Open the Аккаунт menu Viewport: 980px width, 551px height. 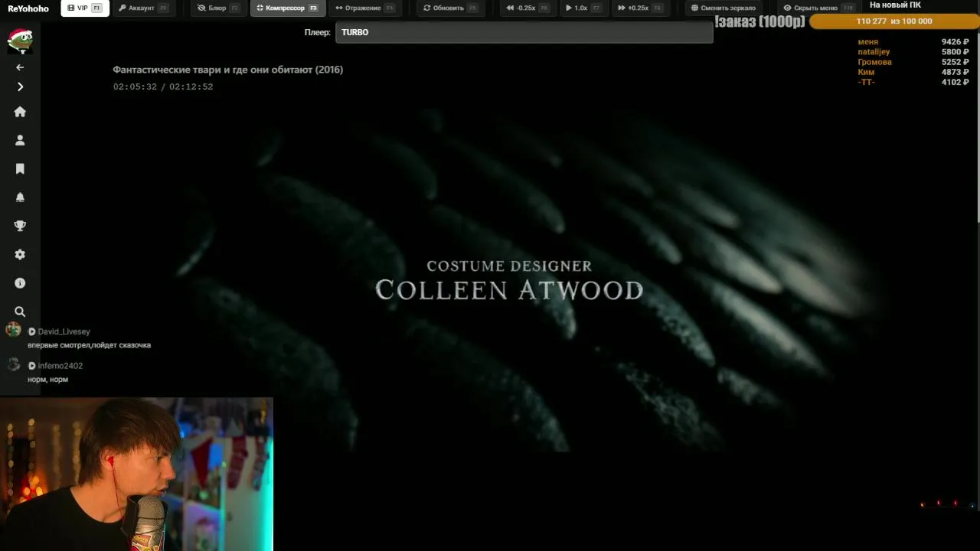point(143,8)
